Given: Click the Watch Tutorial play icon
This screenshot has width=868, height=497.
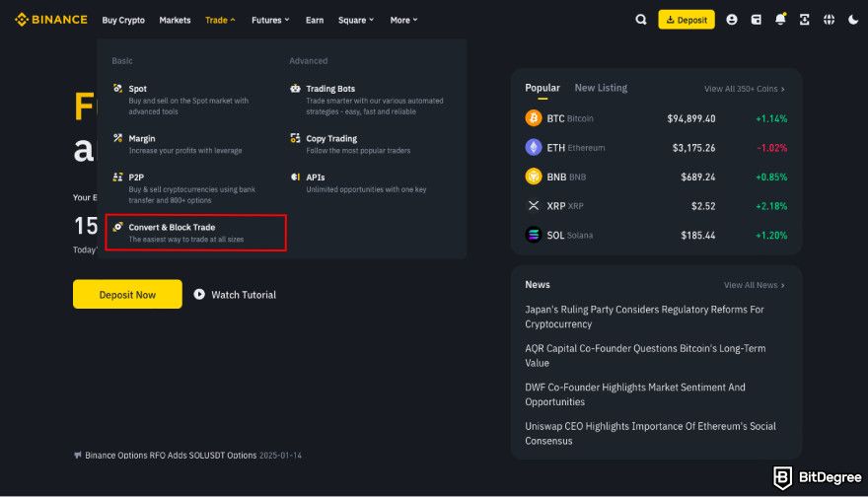Looking at the screenshot, I should [199, 295].
